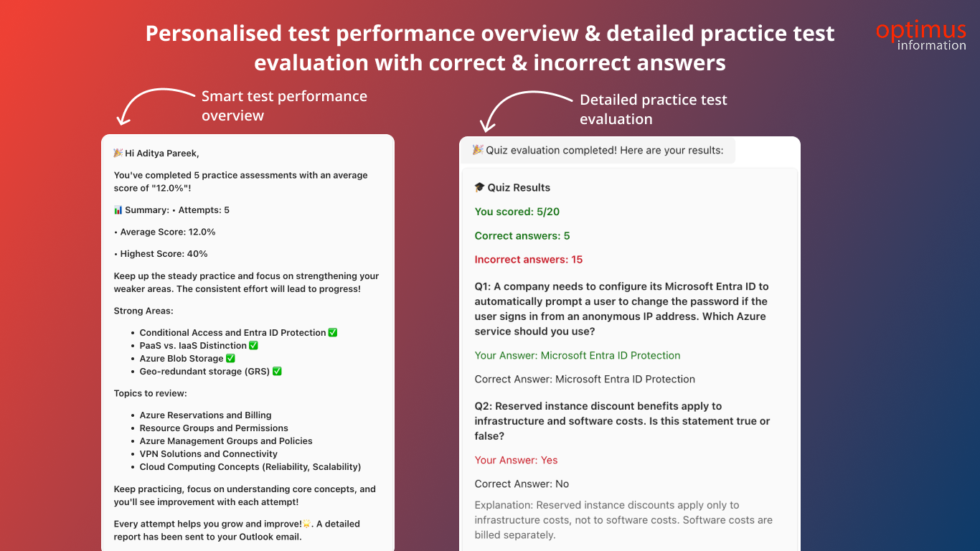Click the green check next to Conditional Access and Entra ID Protection

333,333
